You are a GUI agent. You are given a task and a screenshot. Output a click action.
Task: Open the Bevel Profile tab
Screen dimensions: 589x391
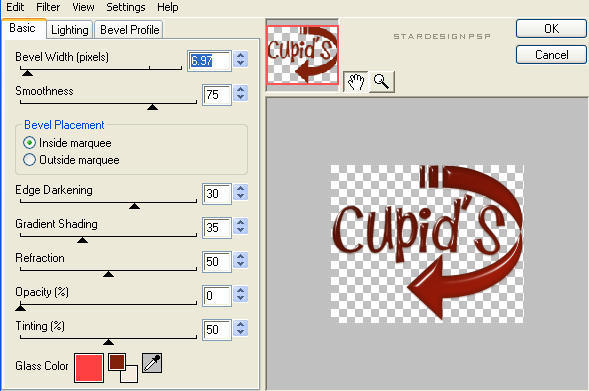129,30
